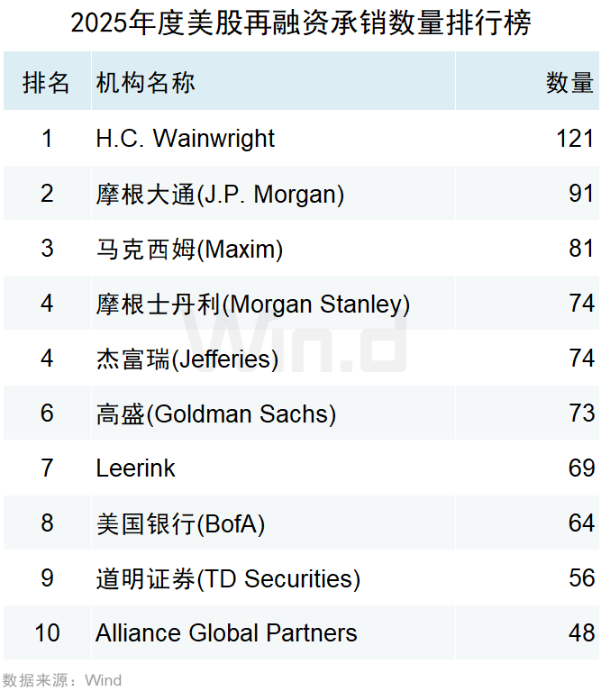Click the count 48 in the last row
Image resolution: width=601 pixels, height=700 pixels.
581,633
